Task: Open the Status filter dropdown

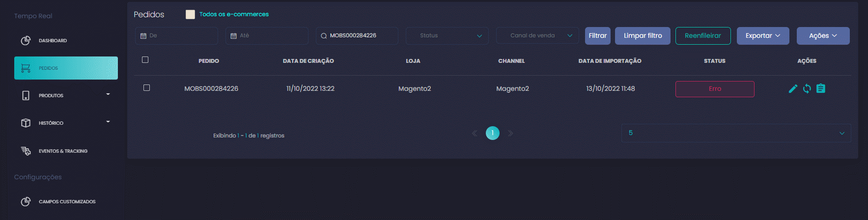Action: click(x=447, y=35)
